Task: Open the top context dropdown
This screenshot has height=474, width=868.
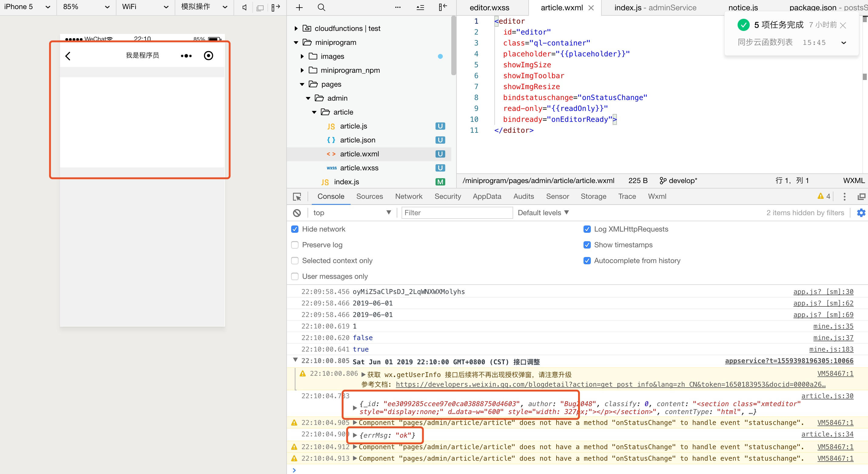Action: click(x=352, y=213)
